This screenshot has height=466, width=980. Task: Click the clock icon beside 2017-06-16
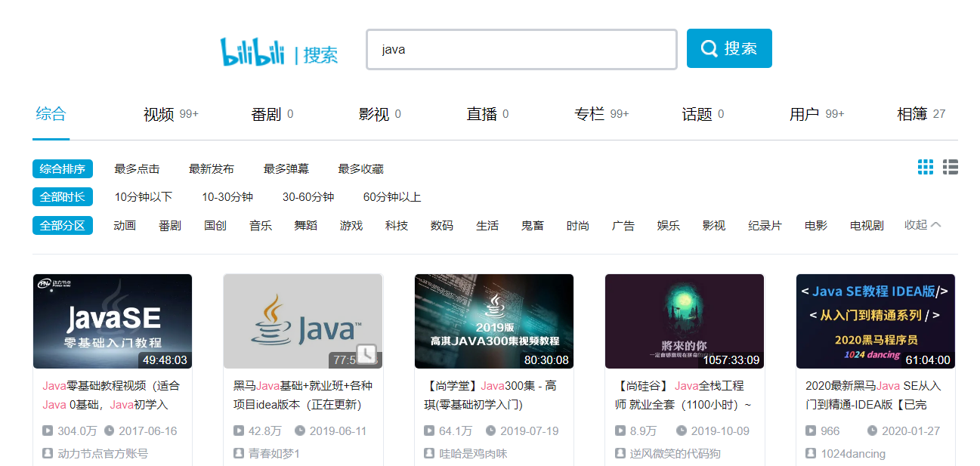pyautogui.click(x=109, y=431)
